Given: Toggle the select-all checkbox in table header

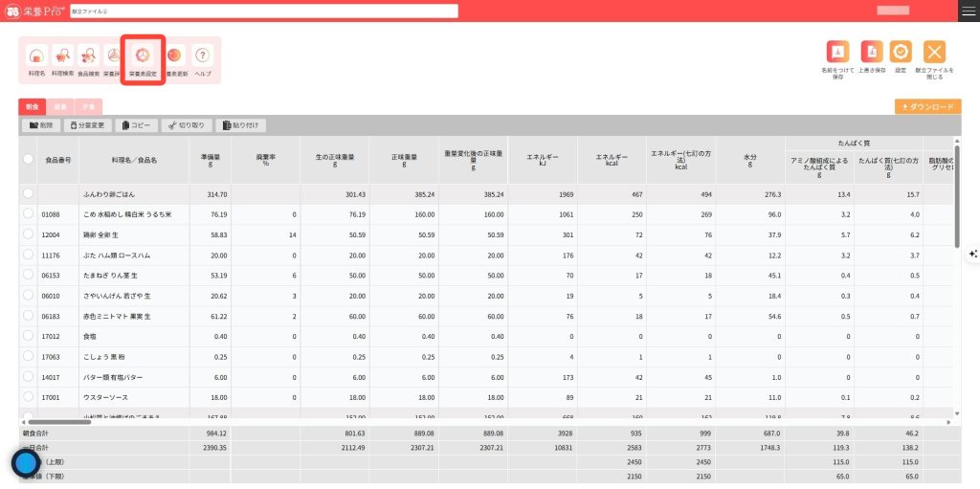Looking at the screenshot, I should pos(29,160).
